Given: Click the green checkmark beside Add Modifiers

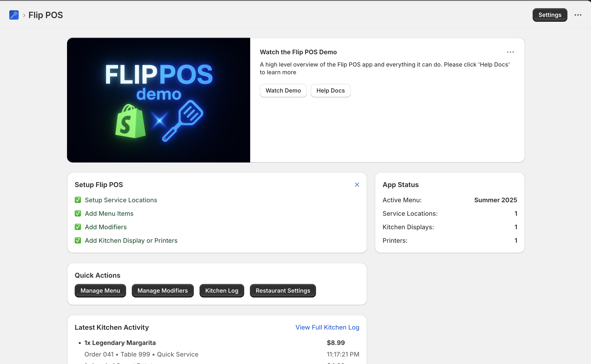Looking at the screenshot, I should coord(78,227).
